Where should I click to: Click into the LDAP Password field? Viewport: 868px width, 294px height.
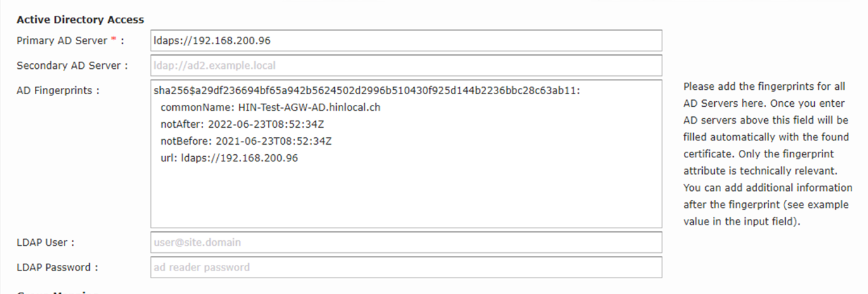tap(406, 267)
